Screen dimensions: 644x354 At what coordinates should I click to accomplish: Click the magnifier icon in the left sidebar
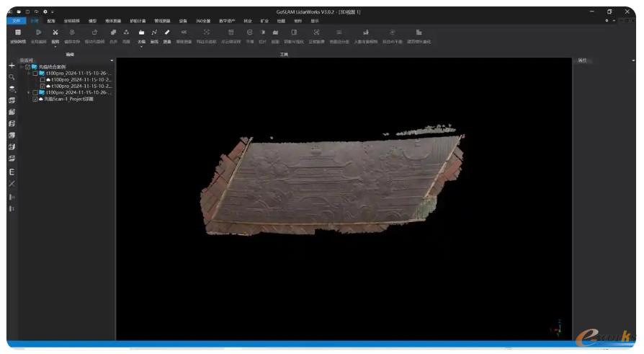[12, 77]
